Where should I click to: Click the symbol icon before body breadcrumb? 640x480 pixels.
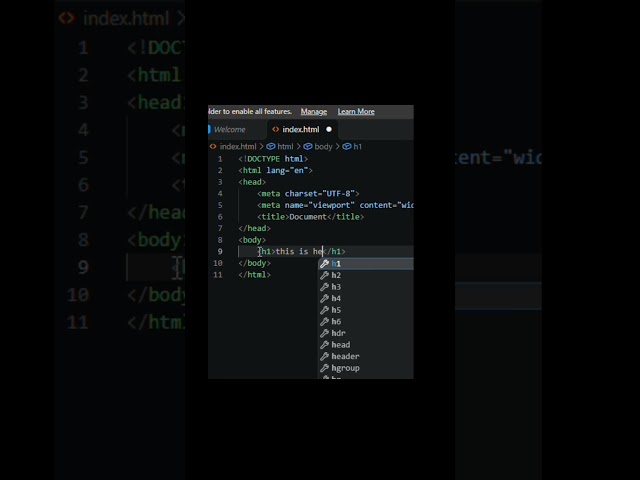pyautogui.click(x=308, y=147)
